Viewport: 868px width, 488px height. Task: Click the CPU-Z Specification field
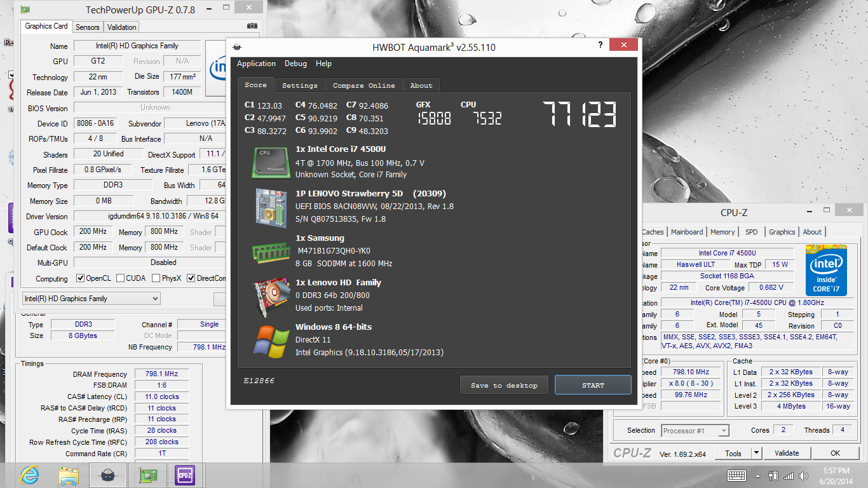(x=757, y=303)
